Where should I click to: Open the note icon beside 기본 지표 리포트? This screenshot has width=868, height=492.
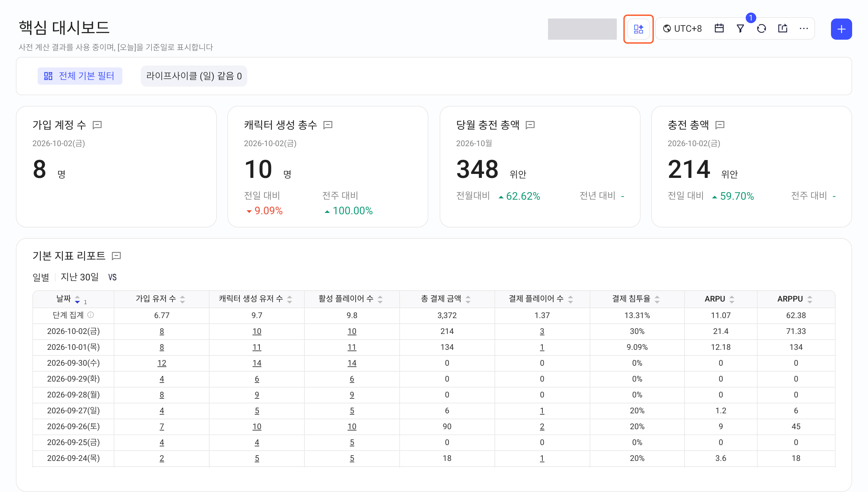click(117, 256)
